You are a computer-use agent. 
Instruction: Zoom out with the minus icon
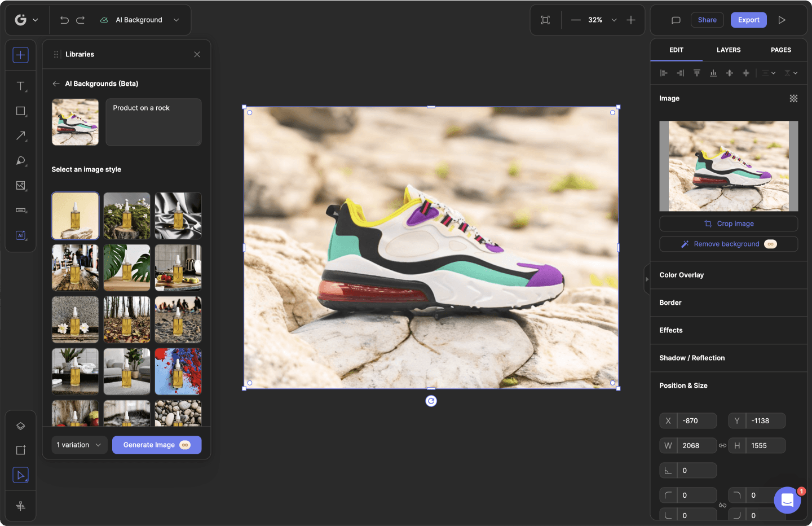(x=576, y=20)
